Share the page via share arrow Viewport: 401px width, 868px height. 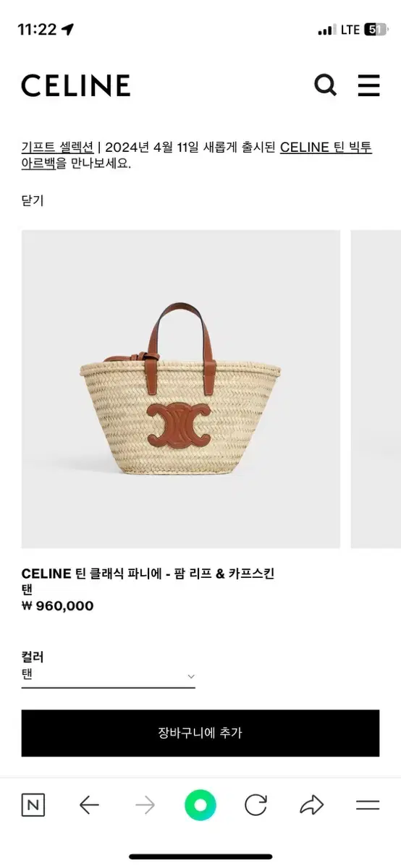311,805
